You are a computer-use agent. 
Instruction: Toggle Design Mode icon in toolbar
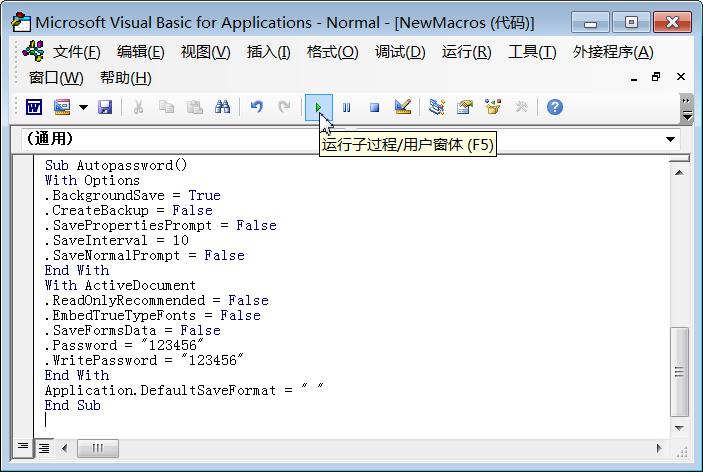(403, 107)
